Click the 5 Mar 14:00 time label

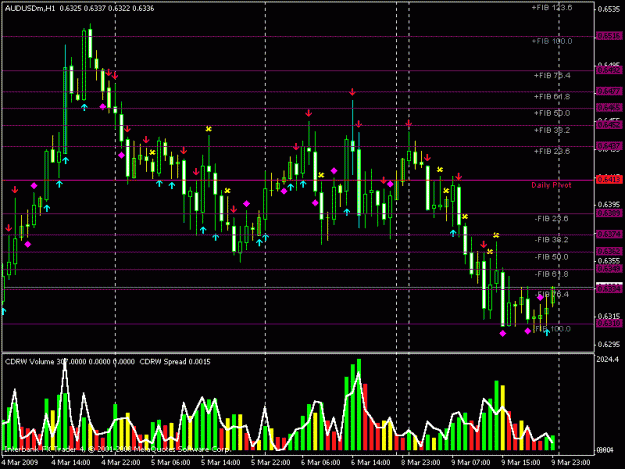tap(220, 463)
